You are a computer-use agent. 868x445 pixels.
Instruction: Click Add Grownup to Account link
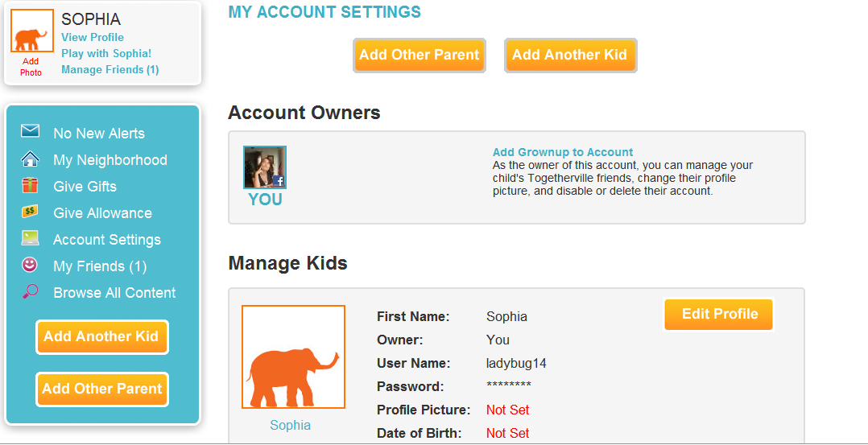(563, 152)
